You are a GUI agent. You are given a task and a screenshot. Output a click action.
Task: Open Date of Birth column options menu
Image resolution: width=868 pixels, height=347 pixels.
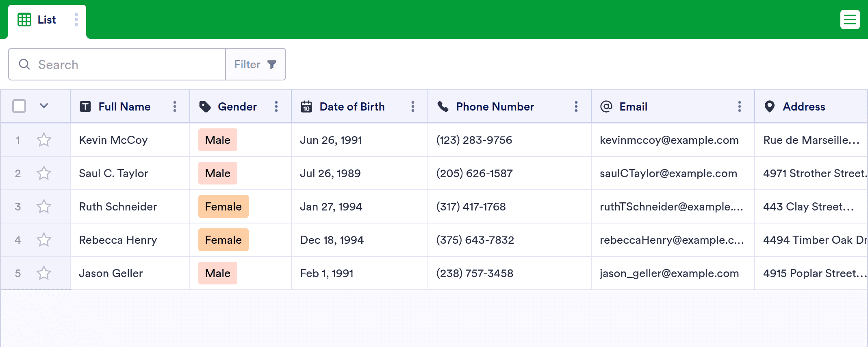(413, 106)
